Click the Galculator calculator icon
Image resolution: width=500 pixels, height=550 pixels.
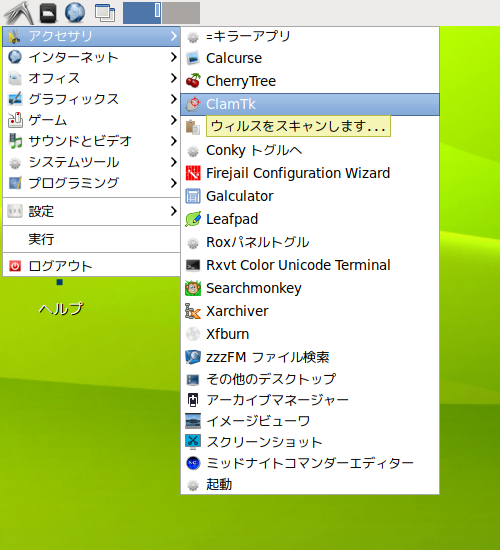click(193, 196)
